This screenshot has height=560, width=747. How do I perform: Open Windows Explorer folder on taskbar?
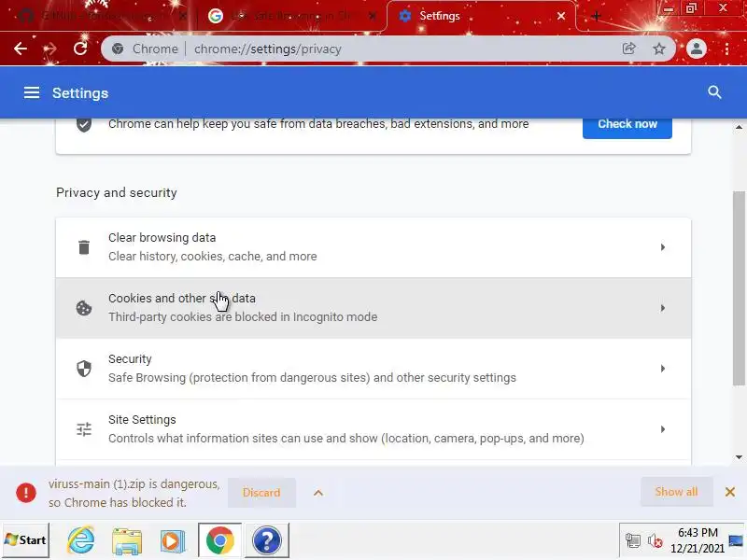tap(127, 540)
